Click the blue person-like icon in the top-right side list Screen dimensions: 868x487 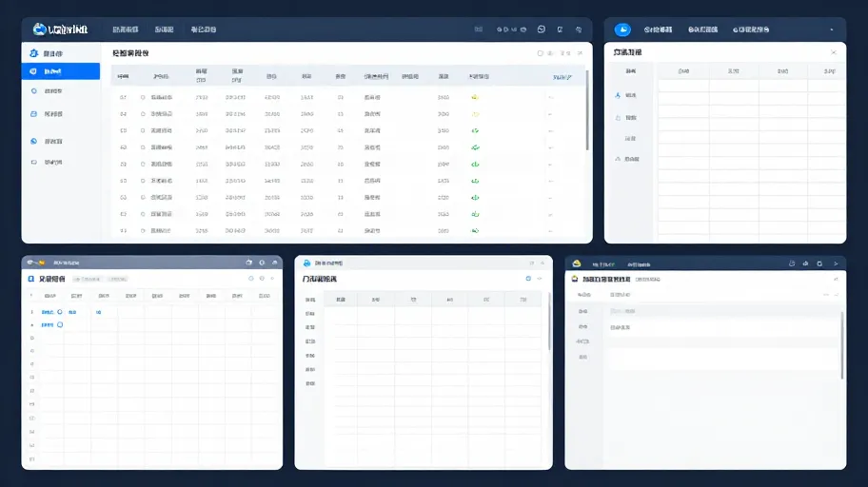[618, 95]
